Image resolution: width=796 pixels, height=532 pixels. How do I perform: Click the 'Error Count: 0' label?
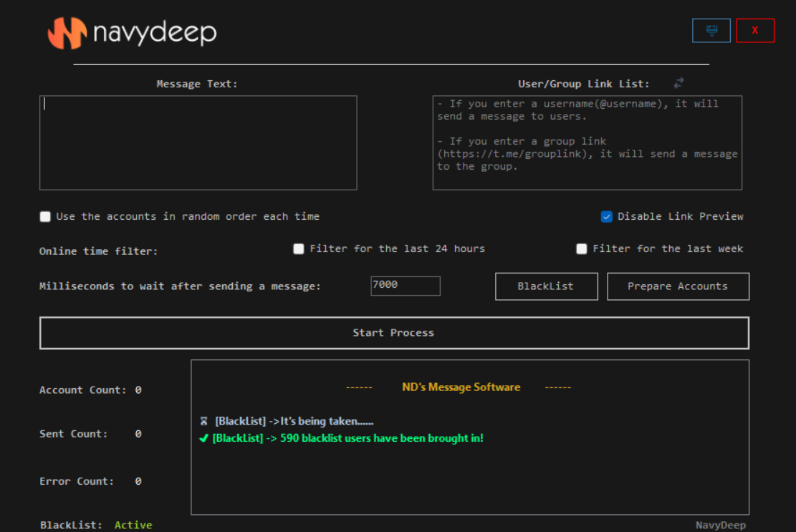[90, 481]
